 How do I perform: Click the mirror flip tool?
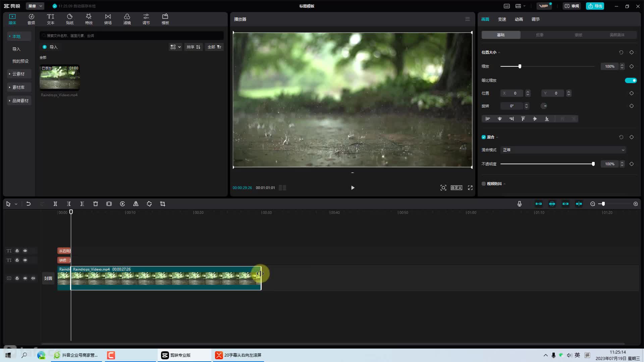pyautogui.click(x=136, y=204)
